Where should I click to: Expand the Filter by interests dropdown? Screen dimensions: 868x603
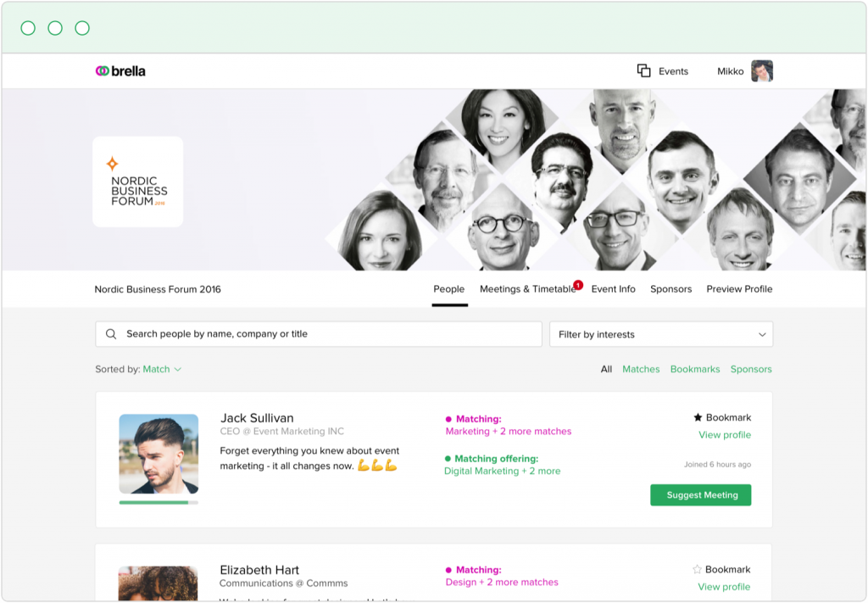click(x=661, y=334)
